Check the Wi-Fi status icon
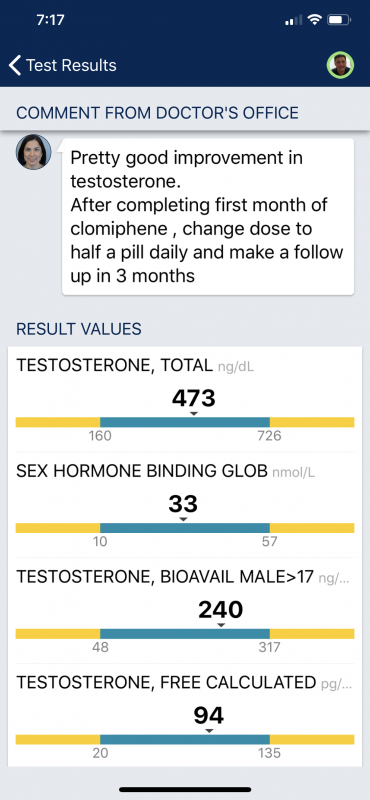 (315, 20)
